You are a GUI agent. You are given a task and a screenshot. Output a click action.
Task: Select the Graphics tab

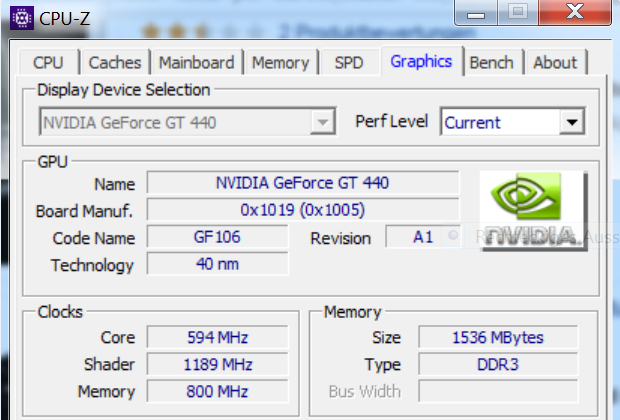tap(421, 61)
